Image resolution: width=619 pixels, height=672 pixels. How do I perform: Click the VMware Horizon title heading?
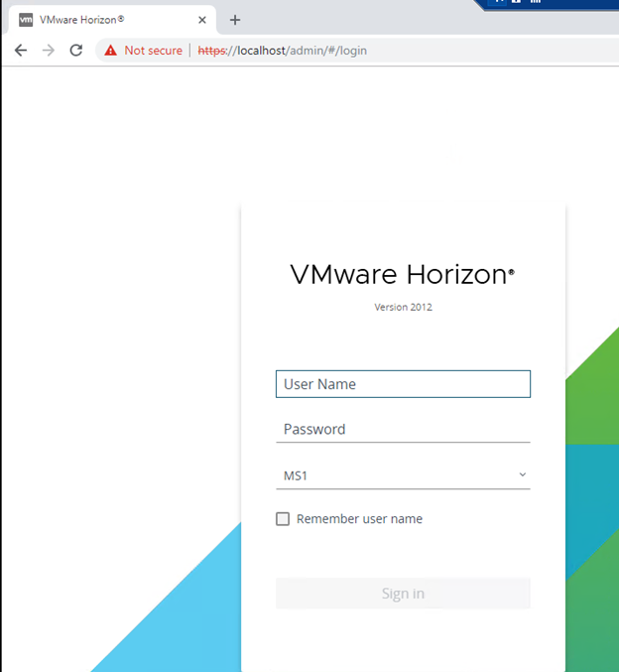[x=402, y=274]
